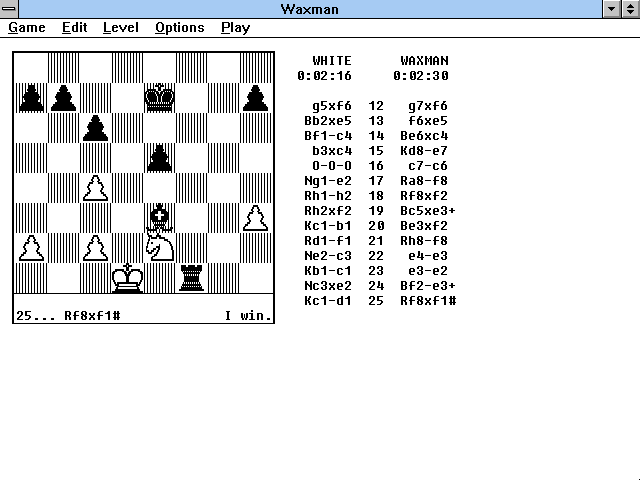The height and width of the screenshot is (480, 640).
Task: Click move 'e3-e2' in the list
Action: coord(428,271)
